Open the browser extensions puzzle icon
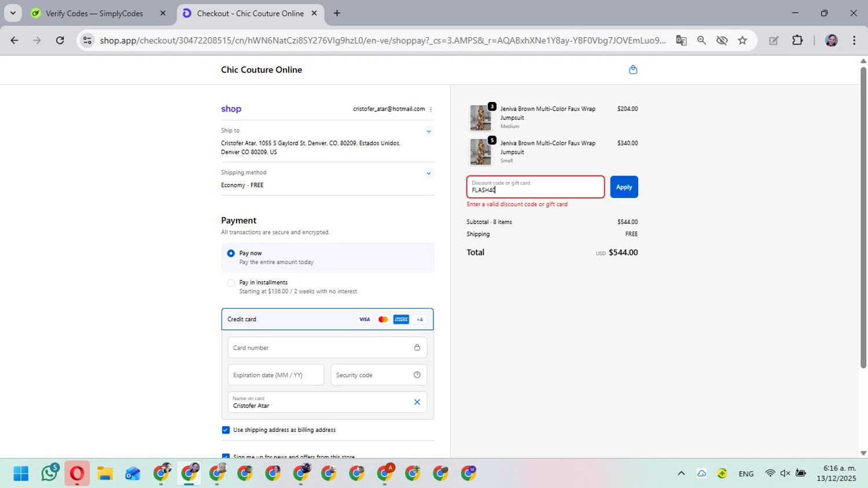Viewport: 868px width, 488px height. tap(797, 41)
